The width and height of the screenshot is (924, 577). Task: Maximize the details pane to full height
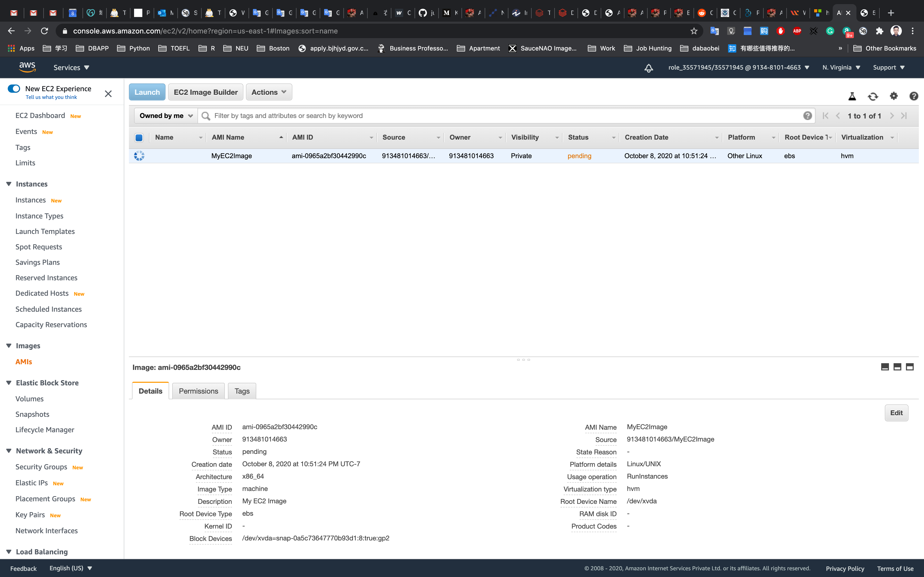tap(910, 367)
